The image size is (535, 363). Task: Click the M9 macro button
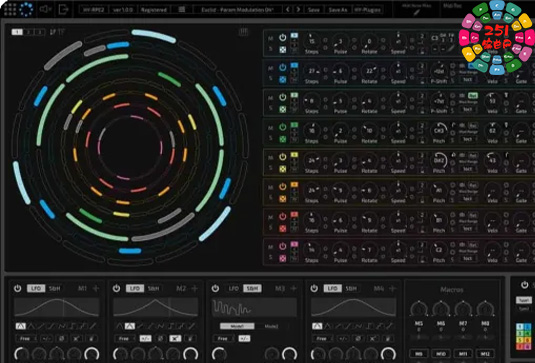coord(419,354)
